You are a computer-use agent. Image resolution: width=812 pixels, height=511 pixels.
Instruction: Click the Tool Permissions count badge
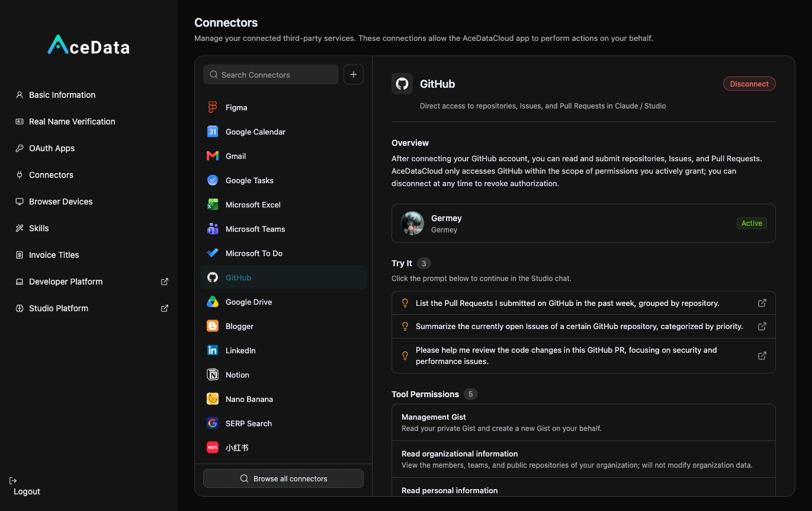(x=470, y=394)
